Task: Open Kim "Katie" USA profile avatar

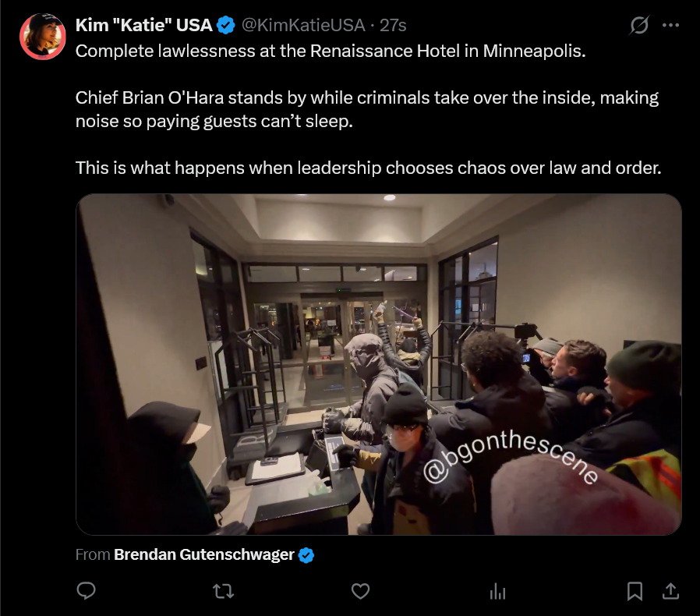Action: click(x=42, y=36)
